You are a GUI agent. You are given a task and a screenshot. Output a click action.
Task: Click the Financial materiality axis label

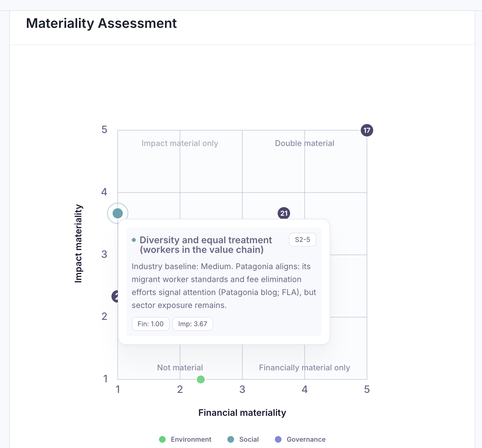tap(242, 412)
